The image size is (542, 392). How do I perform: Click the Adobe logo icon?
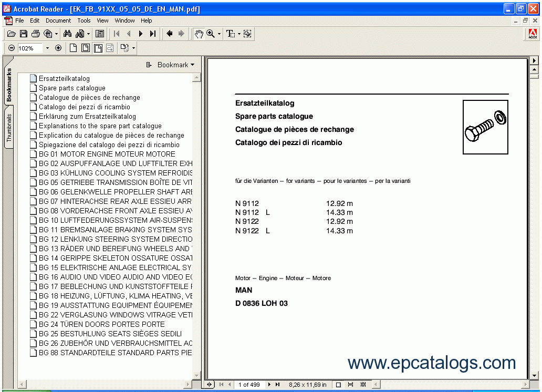coord(533,34)
